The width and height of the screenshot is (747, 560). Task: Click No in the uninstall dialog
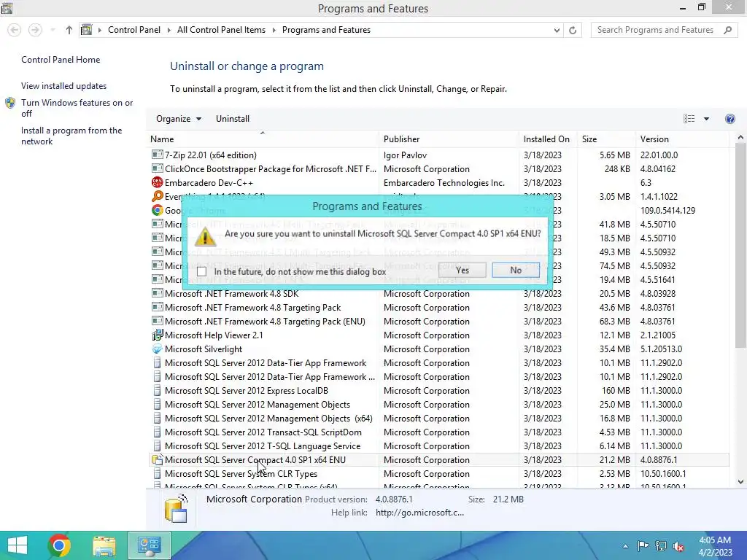[516, 270]
